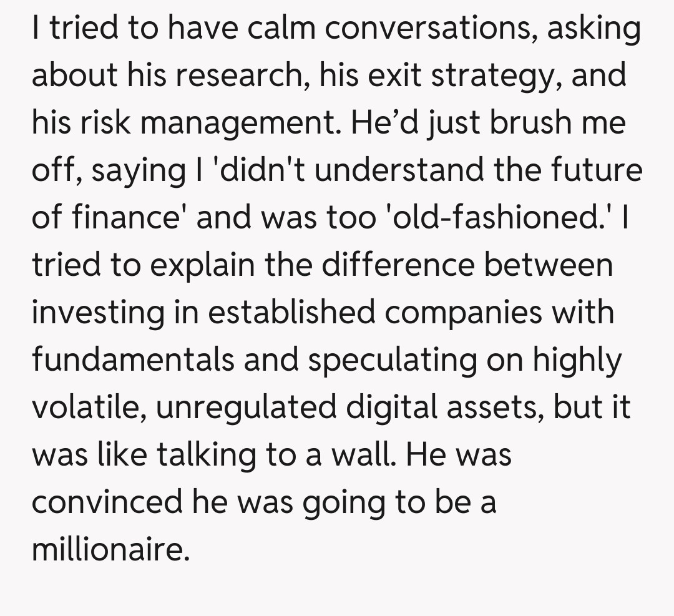Click the quoted word "old-fashioned"
Image resolution: width=674 pixels, height=616 pixels.
click(x=491, y=218)
